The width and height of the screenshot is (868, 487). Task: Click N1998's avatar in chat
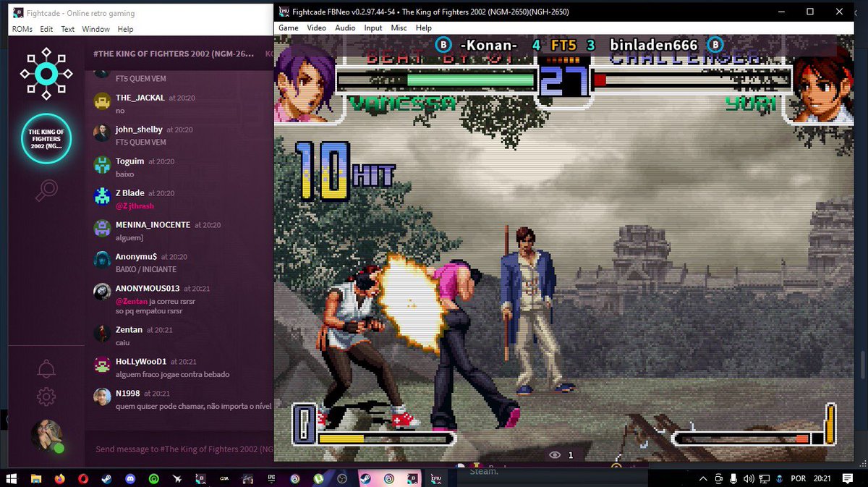(x=102, y=397)
